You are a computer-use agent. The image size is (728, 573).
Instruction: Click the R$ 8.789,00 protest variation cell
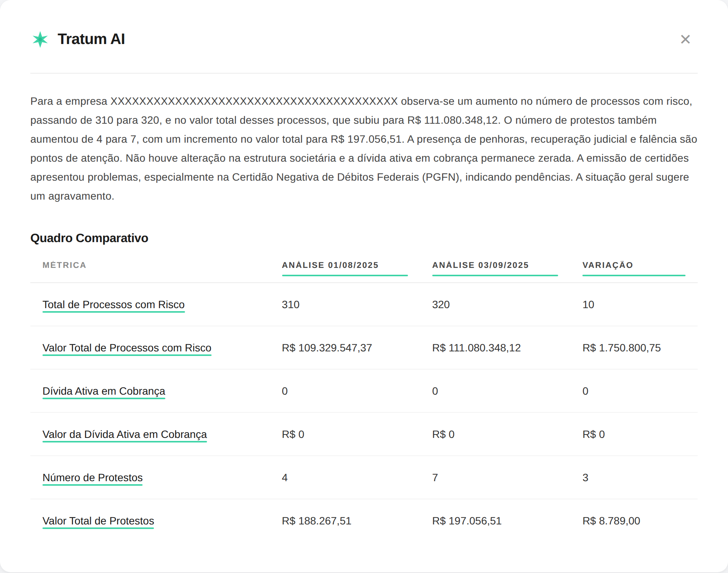click(x=611, y=521)
